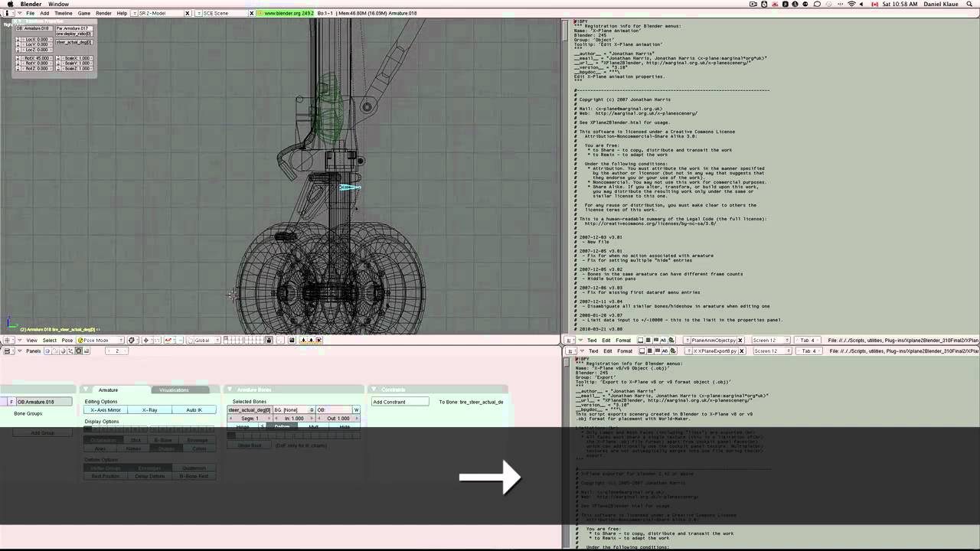This screenshot has width=980, height=551.
Task: Toggle X-Ray editing option
Action: [150, 410]
